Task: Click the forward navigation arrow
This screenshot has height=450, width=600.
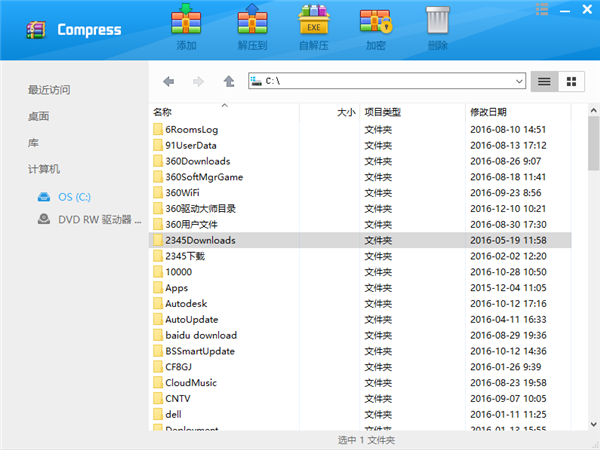Action: pyautogui.click(x=198, y=81)
